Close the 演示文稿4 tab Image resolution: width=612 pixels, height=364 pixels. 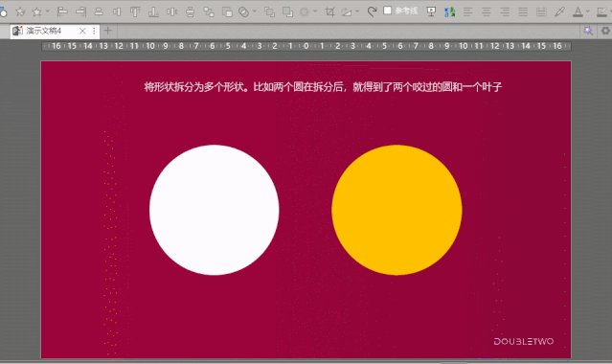coord(82,31)
